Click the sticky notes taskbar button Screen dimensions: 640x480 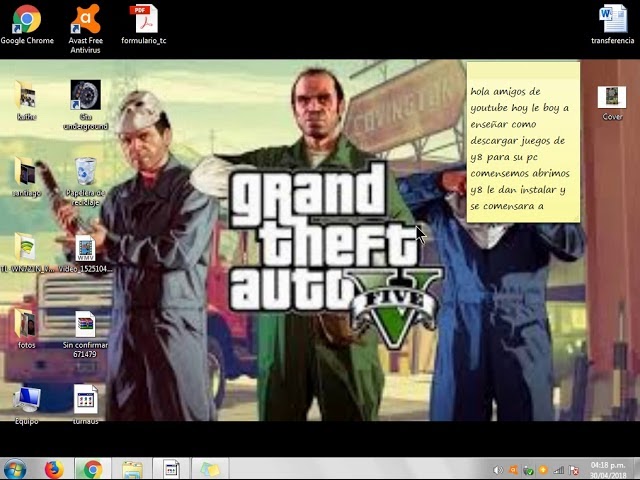tap(210, 469)
